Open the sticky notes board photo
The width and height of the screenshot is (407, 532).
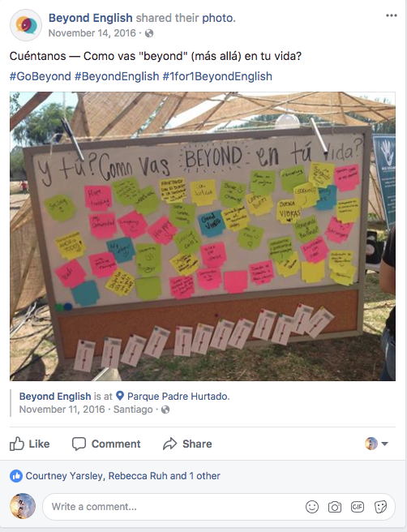[x=203, y=236]
